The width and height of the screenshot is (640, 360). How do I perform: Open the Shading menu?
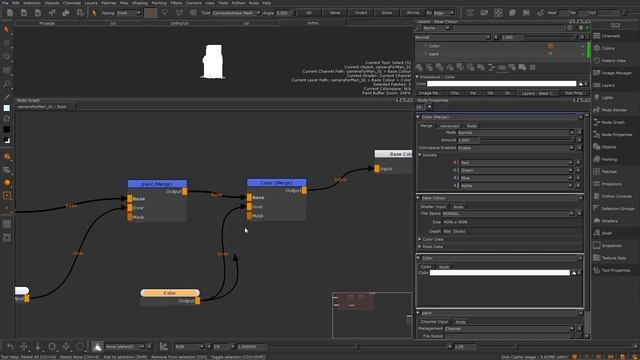(x=140, y=3)
